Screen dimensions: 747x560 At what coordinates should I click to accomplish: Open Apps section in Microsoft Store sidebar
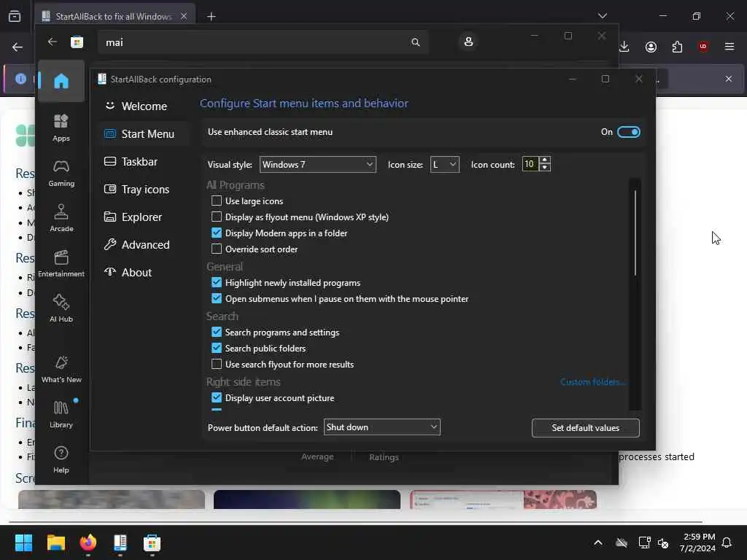tap(61, 128)
